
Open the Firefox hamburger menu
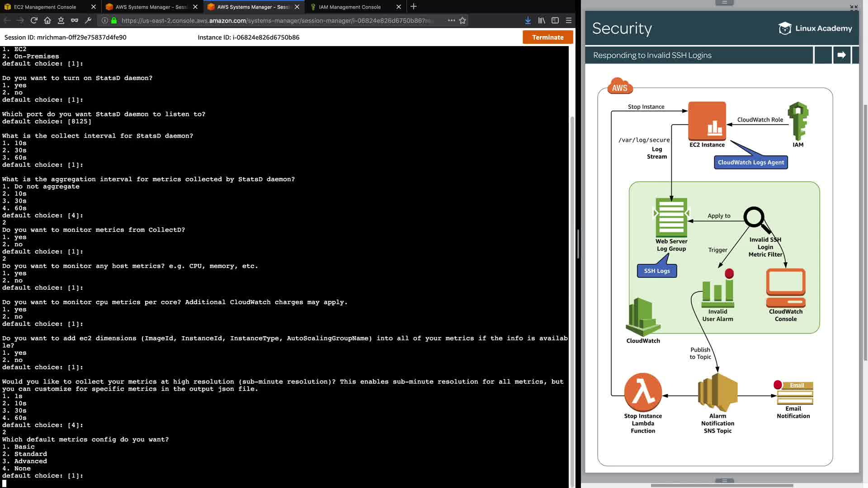569,20
